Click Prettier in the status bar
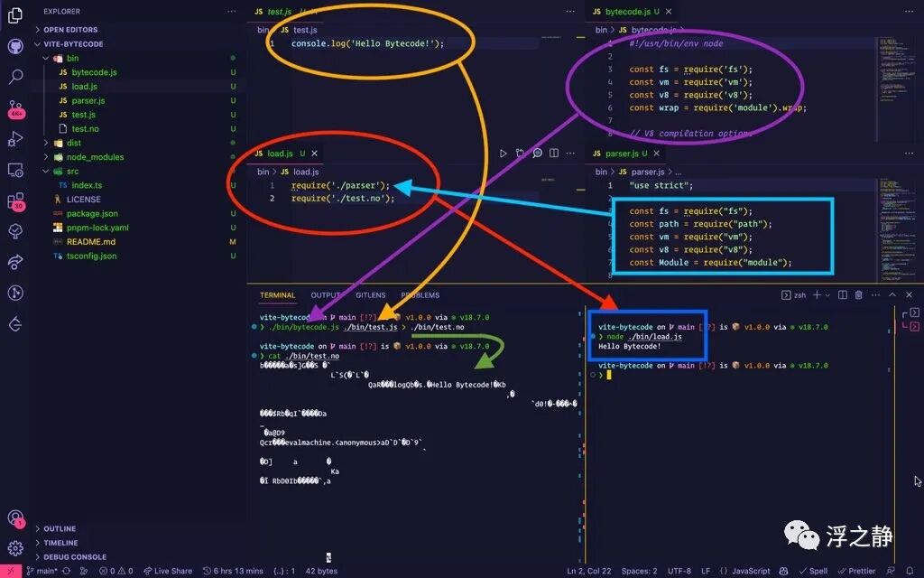 [857, 571]
